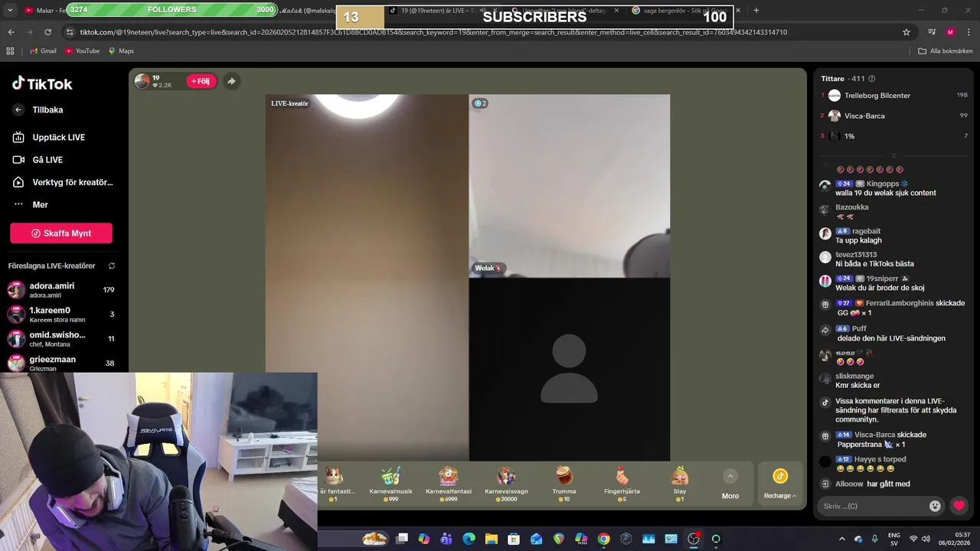
Task: Bookmark this page with star icon
Action: [x=906, y=32]
